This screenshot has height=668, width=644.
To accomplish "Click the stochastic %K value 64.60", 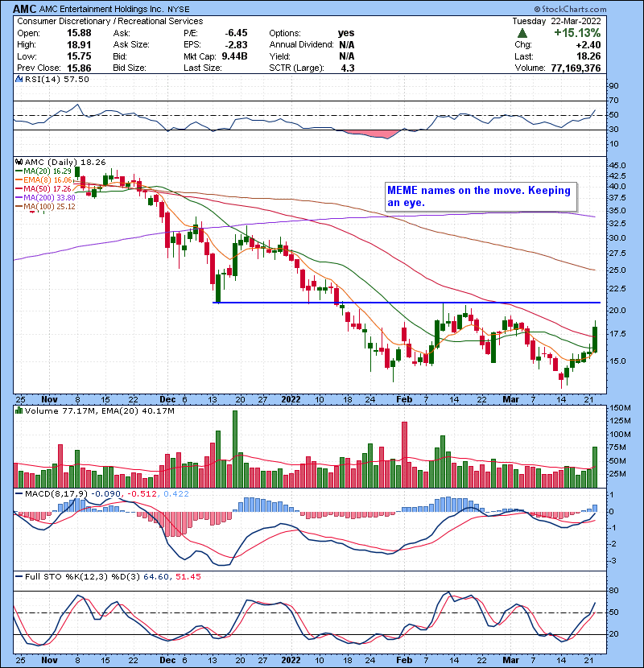I will click(155, 577).
